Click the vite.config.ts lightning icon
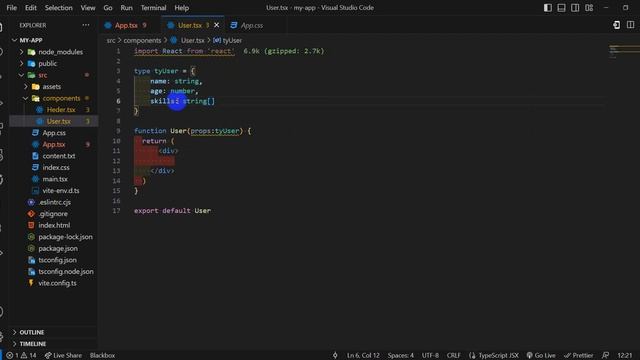 (31, 283)
